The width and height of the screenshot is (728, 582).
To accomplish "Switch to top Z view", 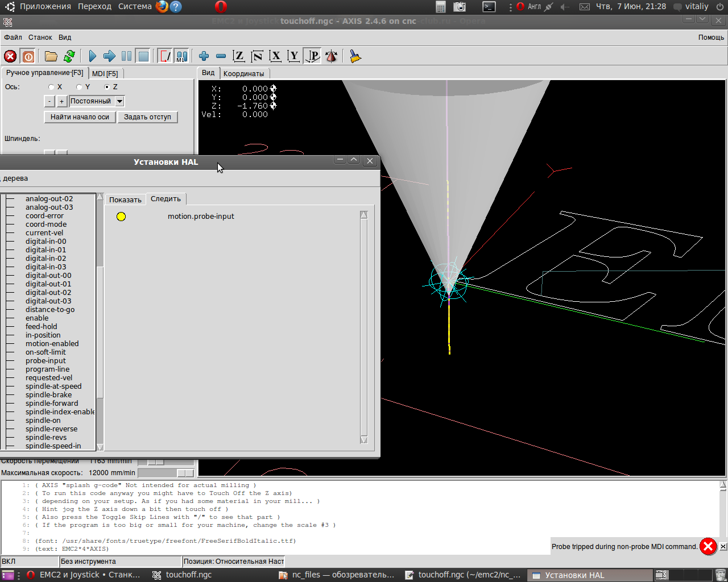I will click(x=239, y=56).
